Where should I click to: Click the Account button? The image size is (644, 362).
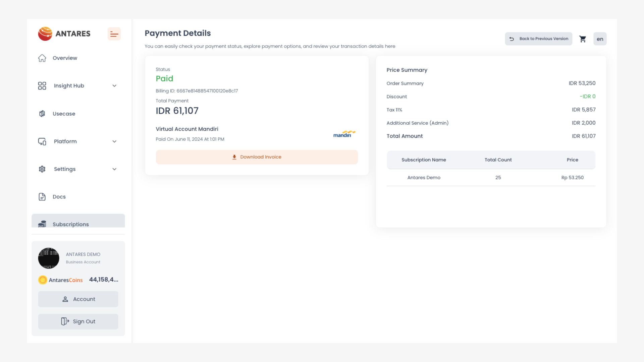78,299
